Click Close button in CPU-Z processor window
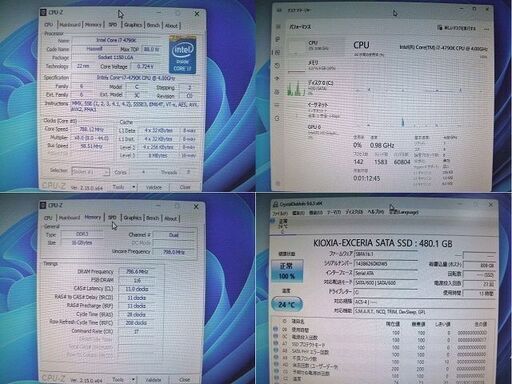This screenshot has height=384, width=512. (x=185, y=187)
